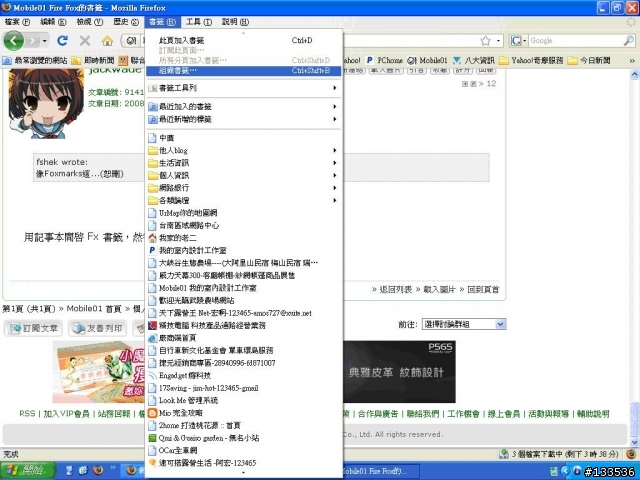Open 工具 (T) menu
The width and height of the screenshot is (640, 480).
point(199,22)
